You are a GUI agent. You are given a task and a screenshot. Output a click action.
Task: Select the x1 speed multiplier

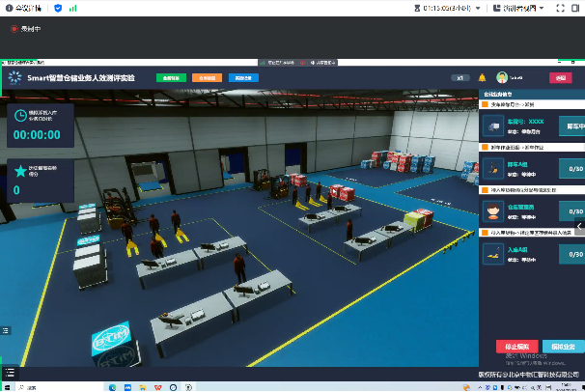[x=460, y=77]
